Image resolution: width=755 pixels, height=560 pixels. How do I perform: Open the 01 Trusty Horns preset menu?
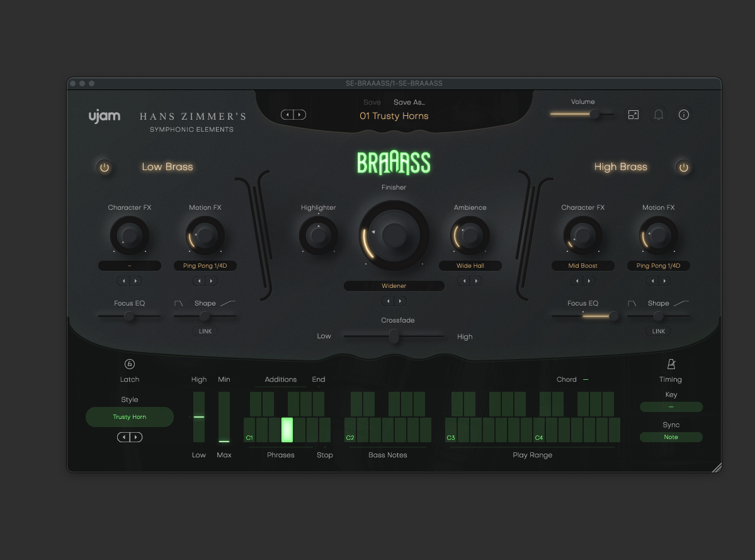(x=394, y=116)
